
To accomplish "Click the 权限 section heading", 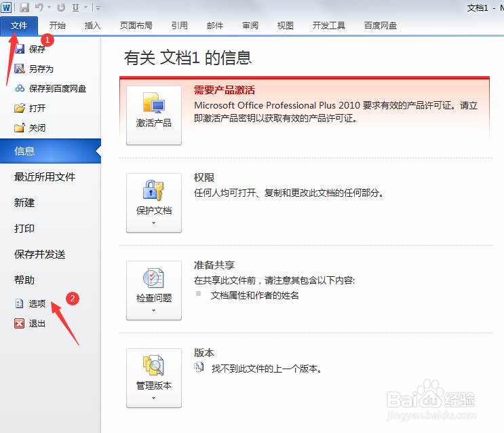I will pos(203,178).
